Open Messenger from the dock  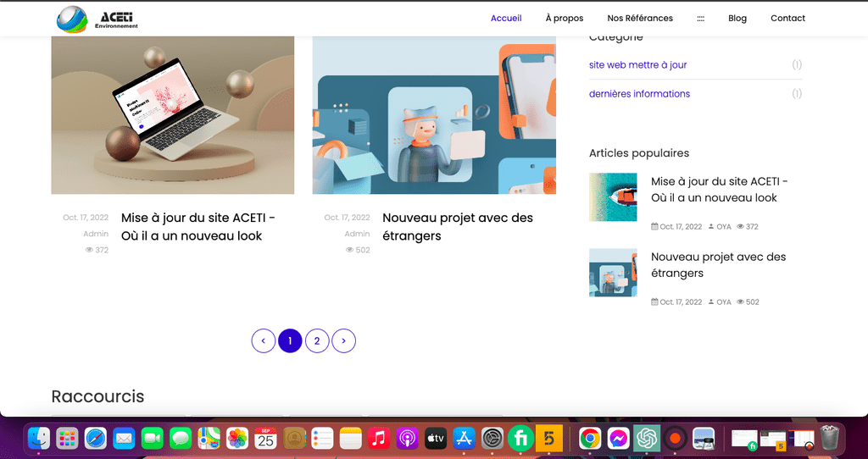pos(618,439)
